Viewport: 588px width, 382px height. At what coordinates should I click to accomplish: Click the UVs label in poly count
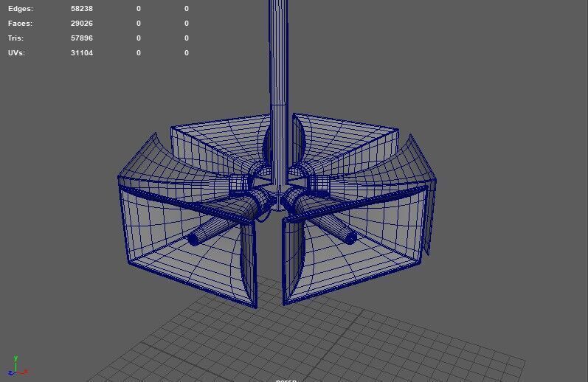[16, 53]
